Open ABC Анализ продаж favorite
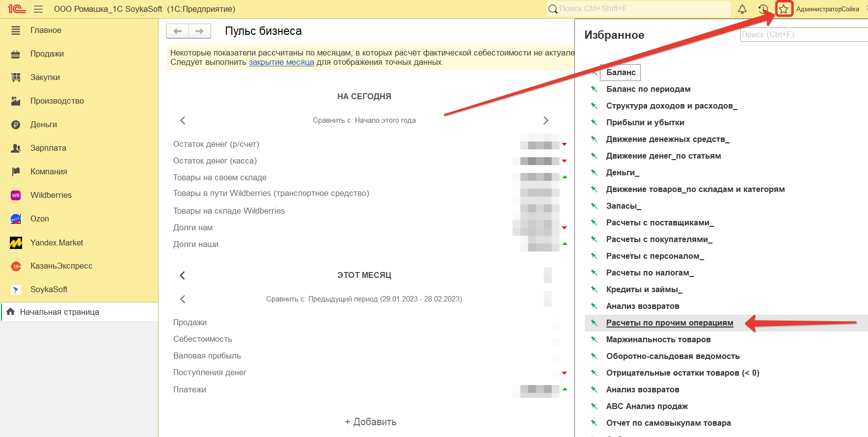The height and width of the screenshot is (437, 868). click(x=647, y=407)
